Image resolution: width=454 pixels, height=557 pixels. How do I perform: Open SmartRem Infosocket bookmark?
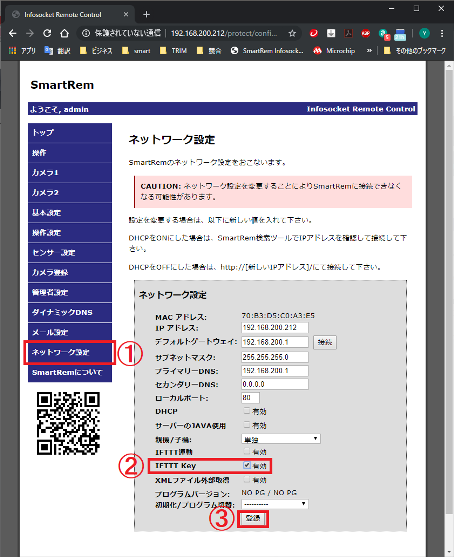(x=267, y=51)
